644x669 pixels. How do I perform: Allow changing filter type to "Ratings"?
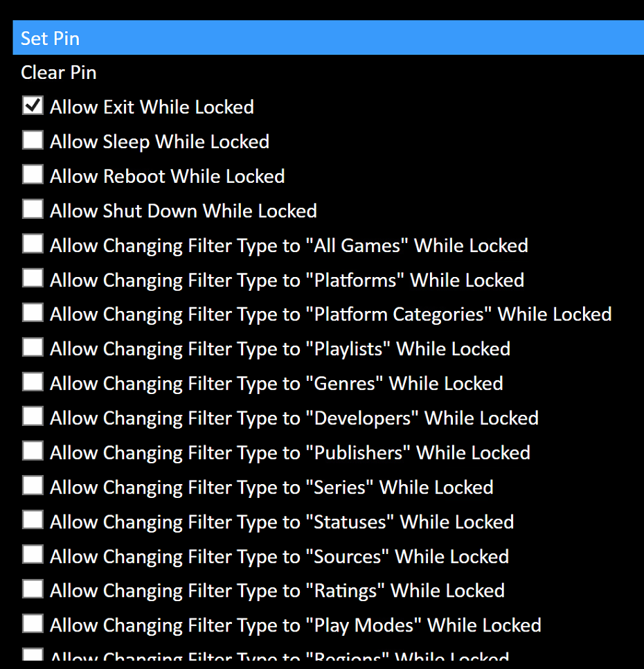(x=33, y=590)
